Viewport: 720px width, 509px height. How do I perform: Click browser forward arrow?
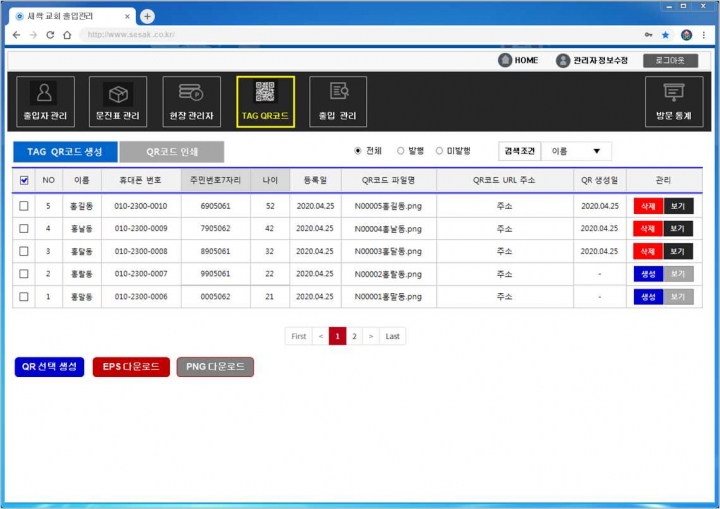(33, 35)
